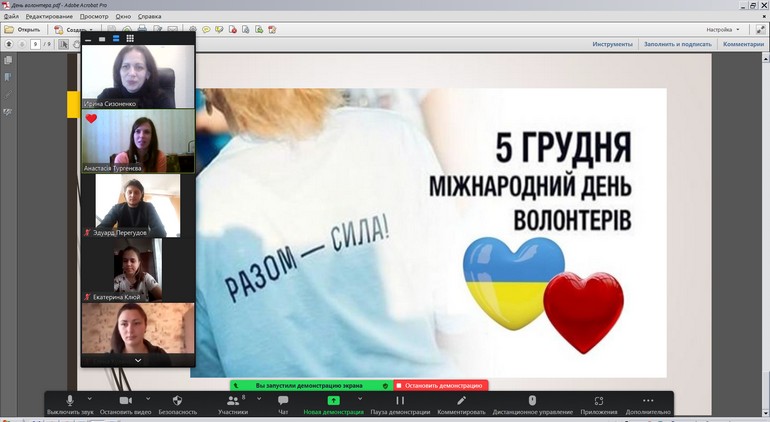Pause the screen share
The height and width of the screenshot is (422, 770).
coord(400,405)
